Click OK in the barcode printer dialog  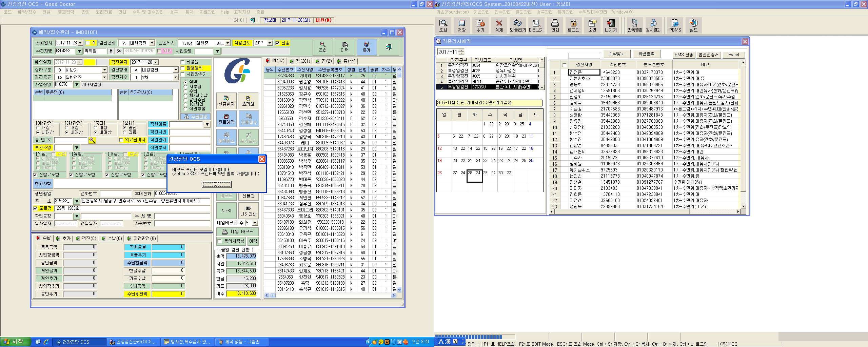point(217,184)
